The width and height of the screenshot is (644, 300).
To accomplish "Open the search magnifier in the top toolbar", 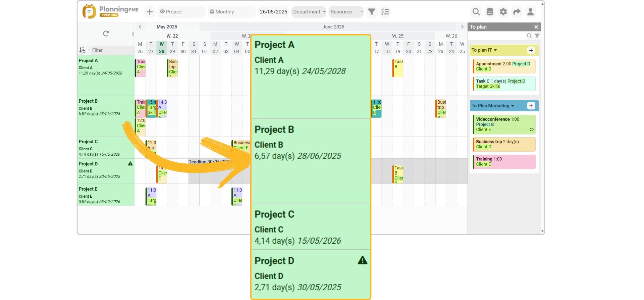I will (476, 12).
